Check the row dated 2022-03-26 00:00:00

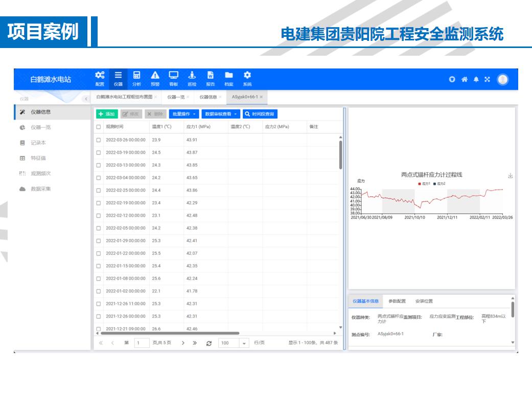(x=99, y=140)
